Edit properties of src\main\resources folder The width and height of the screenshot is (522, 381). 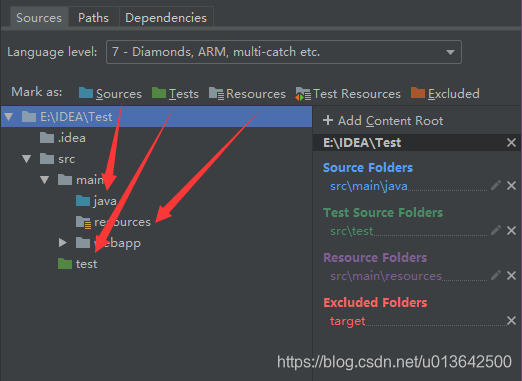point(496,275)
